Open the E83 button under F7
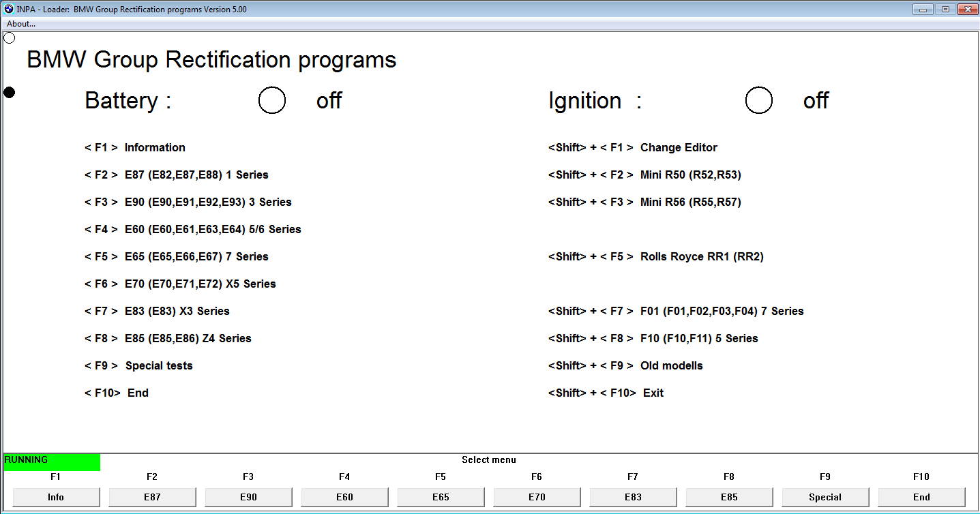This screenshot has height=514, width=980. 633,497
